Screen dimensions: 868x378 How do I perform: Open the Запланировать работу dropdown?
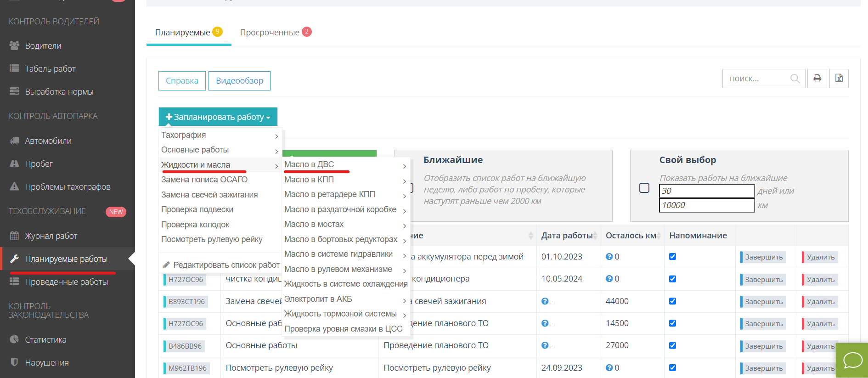click(x=218, y=117)
